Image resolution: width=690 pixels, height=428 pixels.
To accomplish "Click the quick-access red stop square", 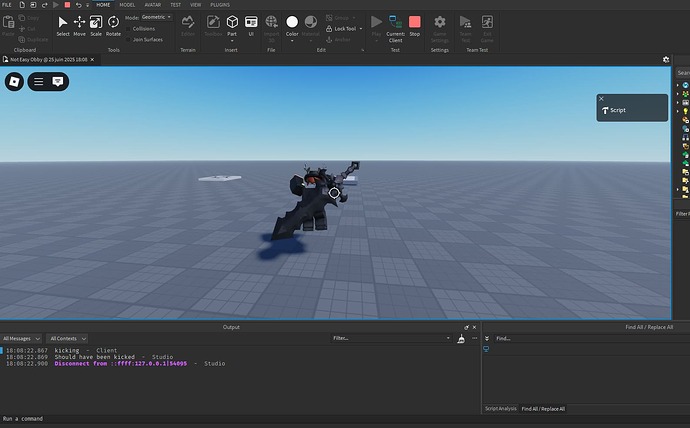I will 67,5.
